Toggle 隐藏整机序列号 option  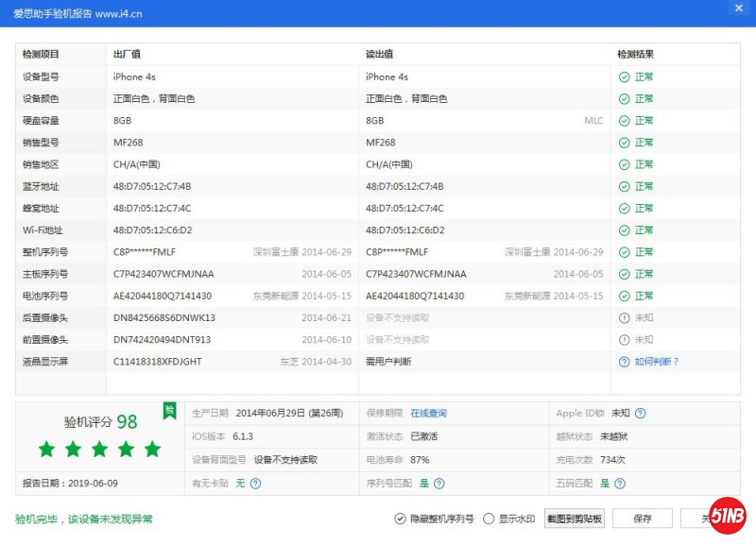tap(401, 518)
